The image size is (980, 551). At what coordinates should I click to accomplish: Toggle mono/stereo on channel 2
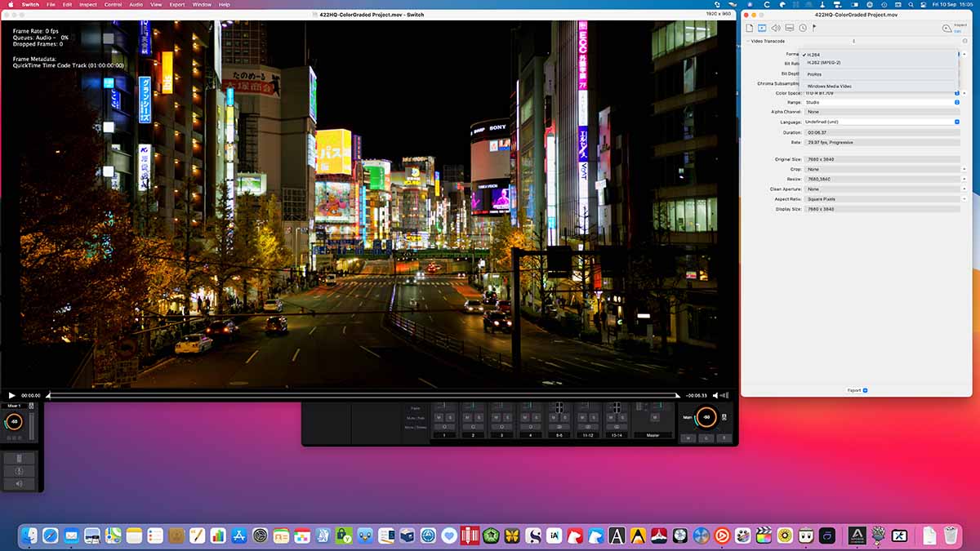(473, 427)
